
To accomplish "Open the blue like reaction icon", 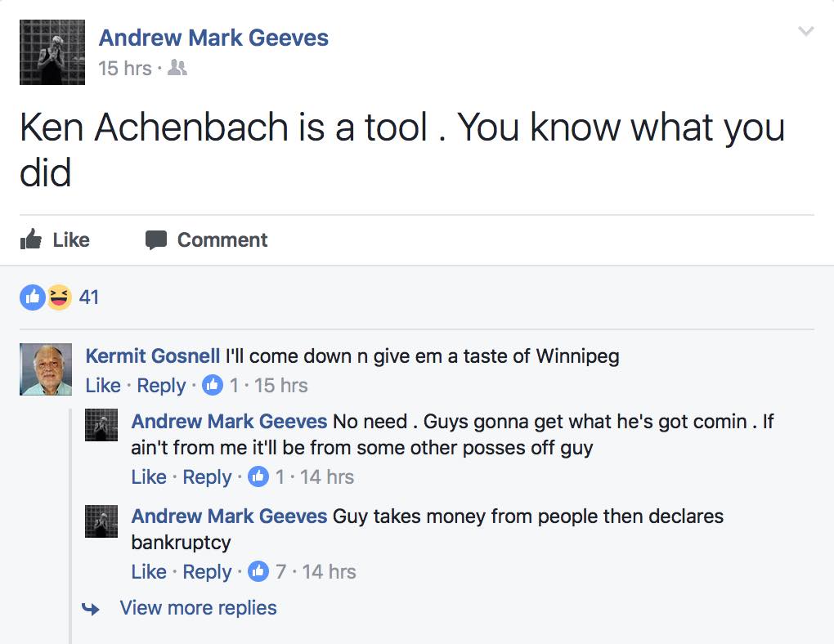I will pos(33,297).
